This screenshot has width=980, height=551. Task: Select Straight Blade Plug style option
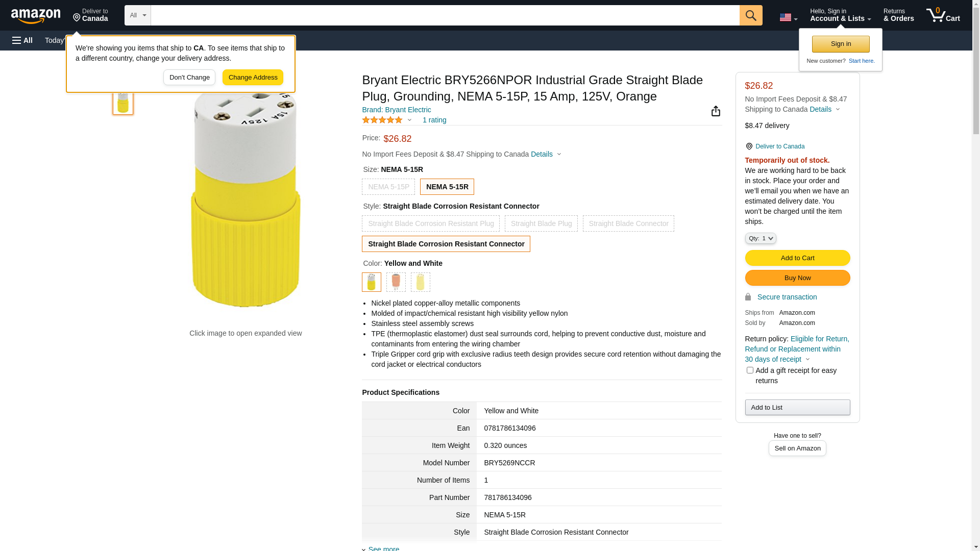pyautogui.click(x=541, y=223)
